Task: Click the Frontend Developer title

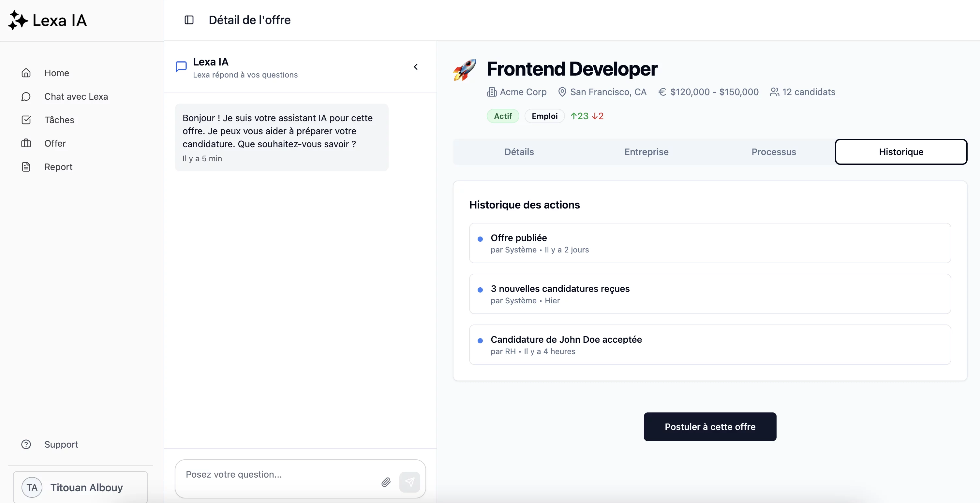Action: [572, 69]
